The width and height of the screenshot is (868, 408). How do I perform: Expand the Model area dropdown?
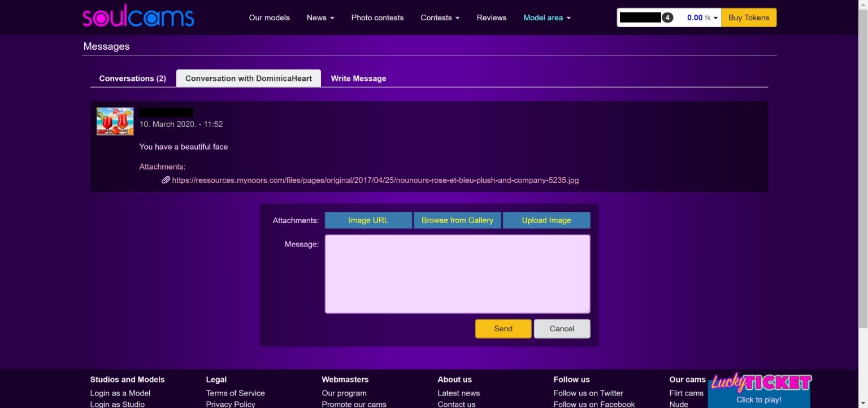pyautogui.click(x=547, y=18)
